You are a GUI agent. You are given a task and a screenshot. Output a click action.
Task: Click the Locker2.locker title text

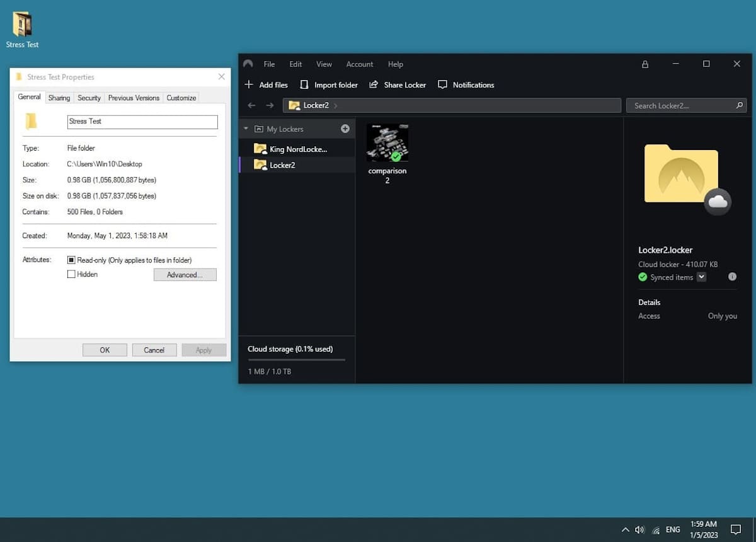pyautogui.click(x=665, y=250)
